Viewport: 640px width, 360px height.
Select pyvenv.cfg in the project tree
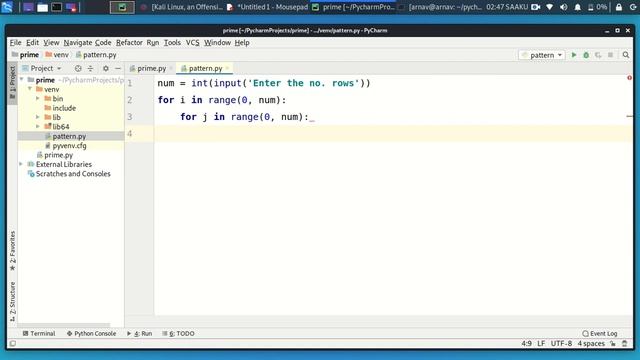click(x=69, y=145)
